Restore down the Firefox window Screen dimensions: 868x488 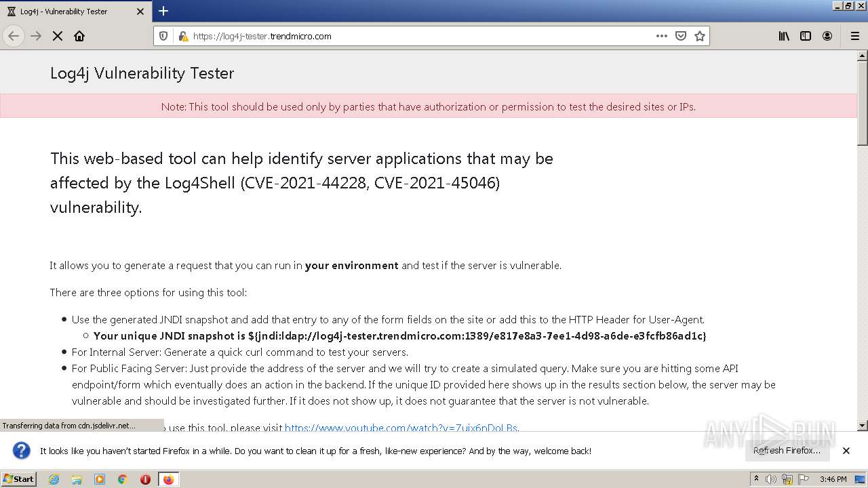[x=848, y=5]
